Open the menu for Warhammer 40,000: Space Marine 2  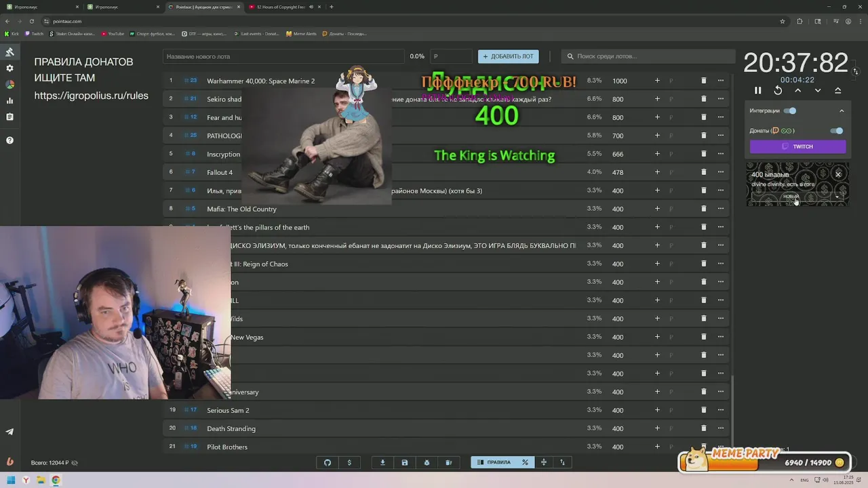(x=721, y=81)
